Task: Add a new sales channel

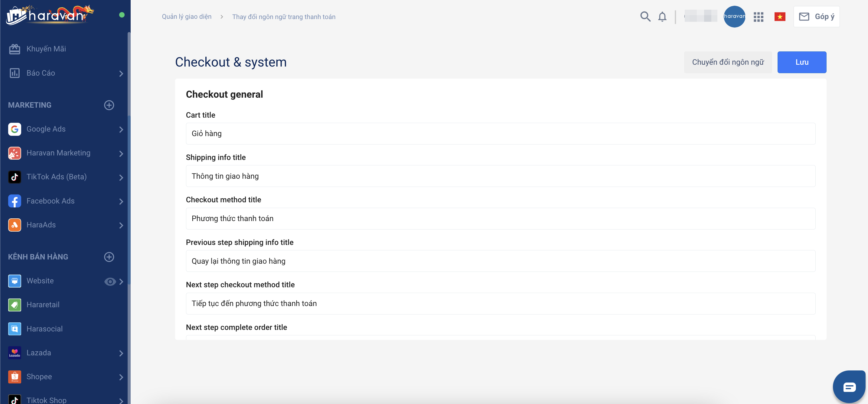Action: [x=109, y=257]
